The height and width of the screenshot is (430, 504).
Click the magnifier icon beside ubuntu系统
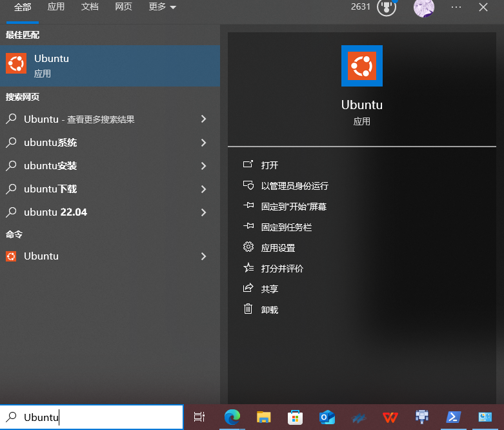(11, 142)
